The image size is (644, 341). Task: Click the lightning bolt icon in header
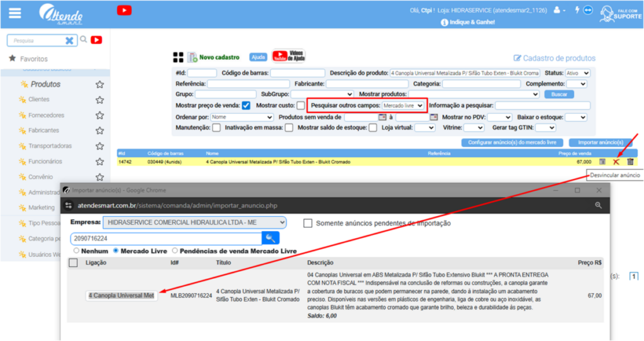tap(577, 10)
